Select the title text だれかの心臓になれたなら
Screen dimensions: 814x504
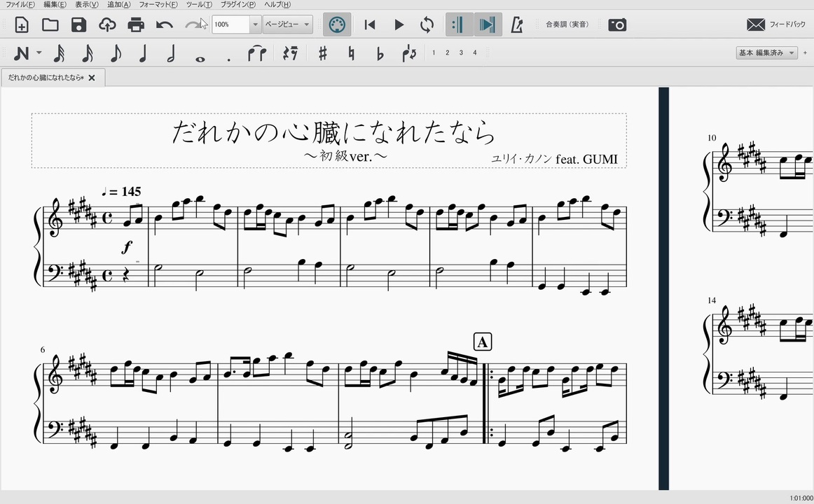point(333,132)
